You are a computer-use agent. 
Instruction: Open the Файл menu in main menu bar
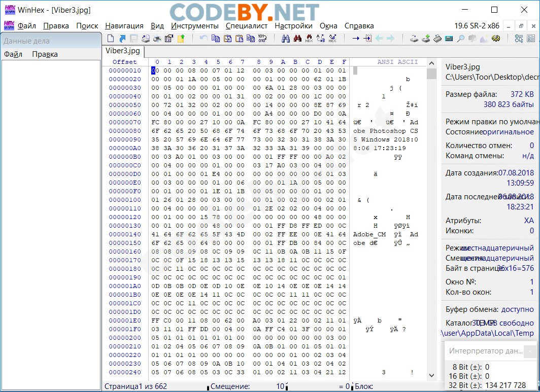tap(26, 26)
